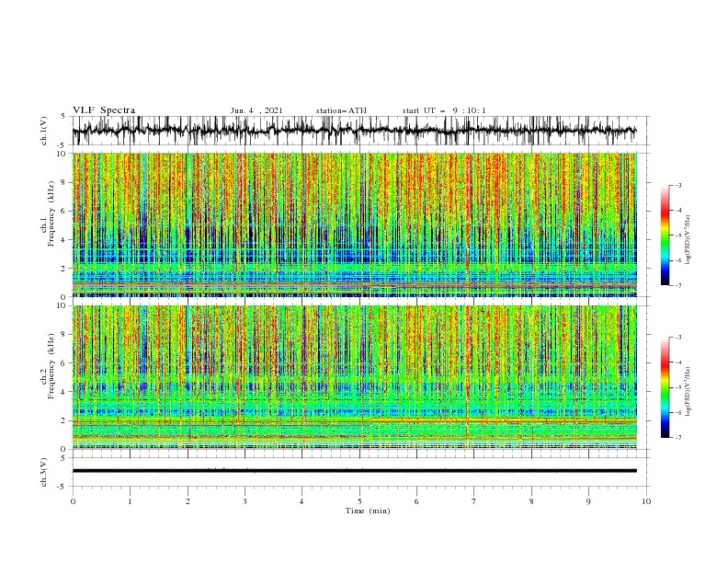The image size is (728, 563).
Task: Click the "8" kHz tick on ch.1 axis
Action: [x=64, y=182]
